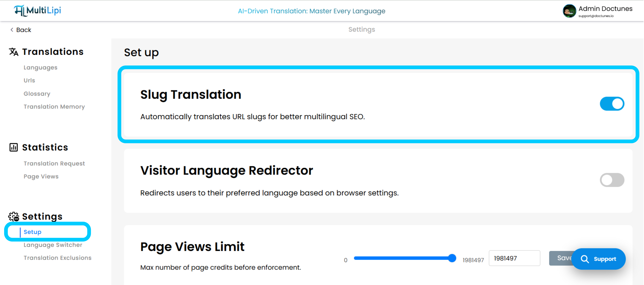Click the Statistics chart icon

pyautogui.click(x=13, y=147)
